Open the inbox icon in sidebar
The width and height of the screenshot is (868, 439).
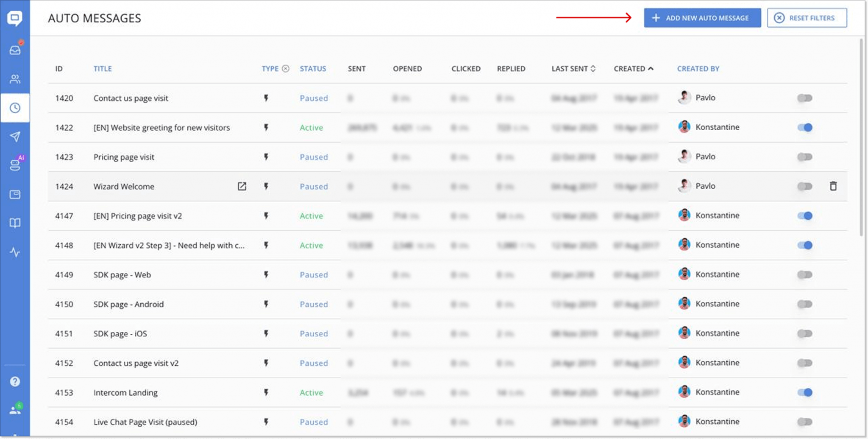pos(15,50)
